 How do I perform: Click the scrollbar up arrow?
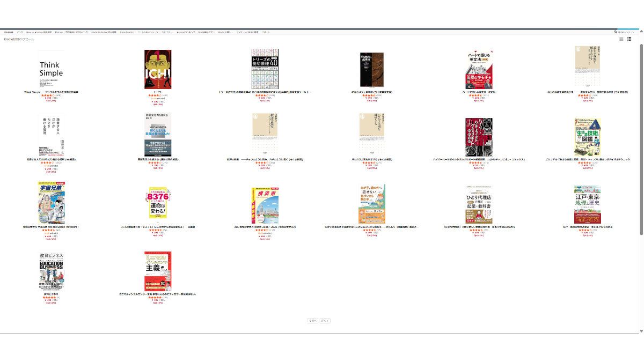[x=641, y=31]
